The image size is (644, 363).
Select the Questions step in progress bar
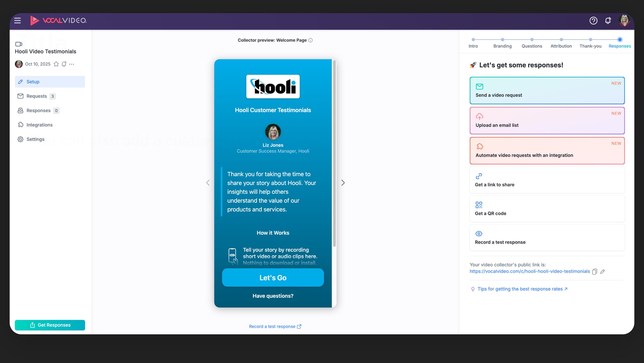(532, 43)
